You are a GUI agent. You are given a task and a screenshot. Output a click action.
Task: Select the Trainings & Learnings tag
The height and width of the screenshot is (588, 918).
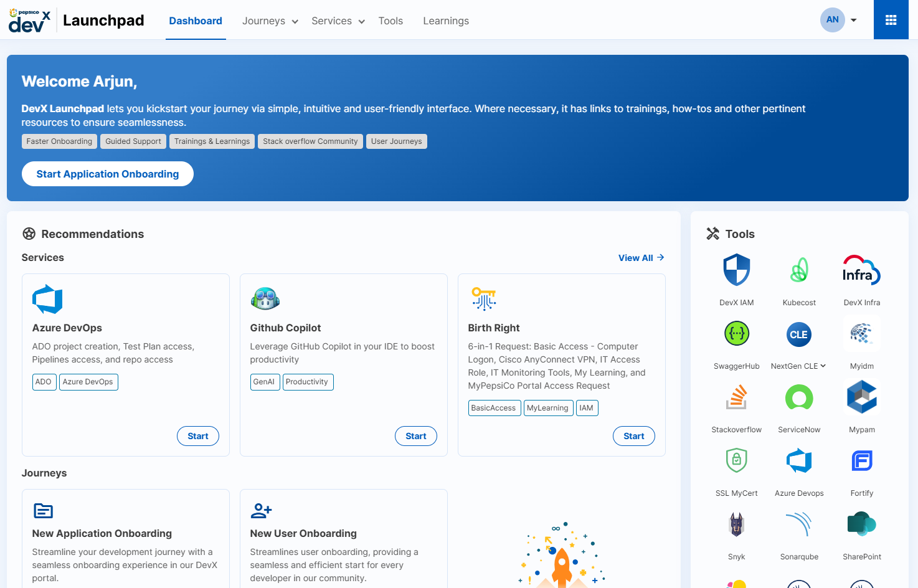coord(212,141)
